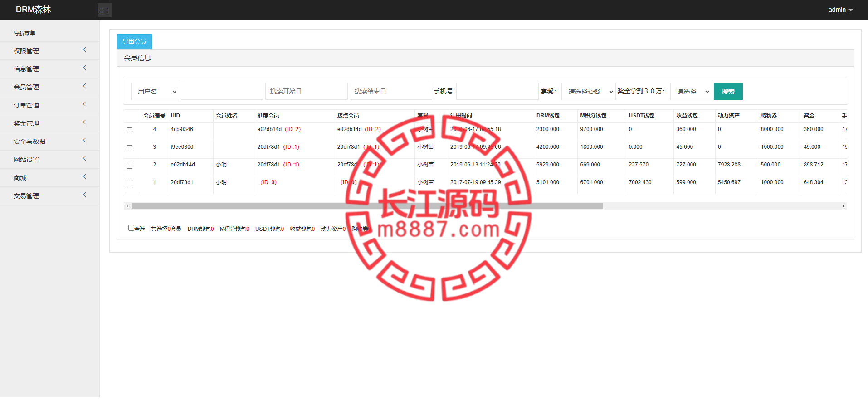The height and width of the screenshot is (415, 868).
Task: Click the chevron next to 交易管理
Action: [84, 195]
